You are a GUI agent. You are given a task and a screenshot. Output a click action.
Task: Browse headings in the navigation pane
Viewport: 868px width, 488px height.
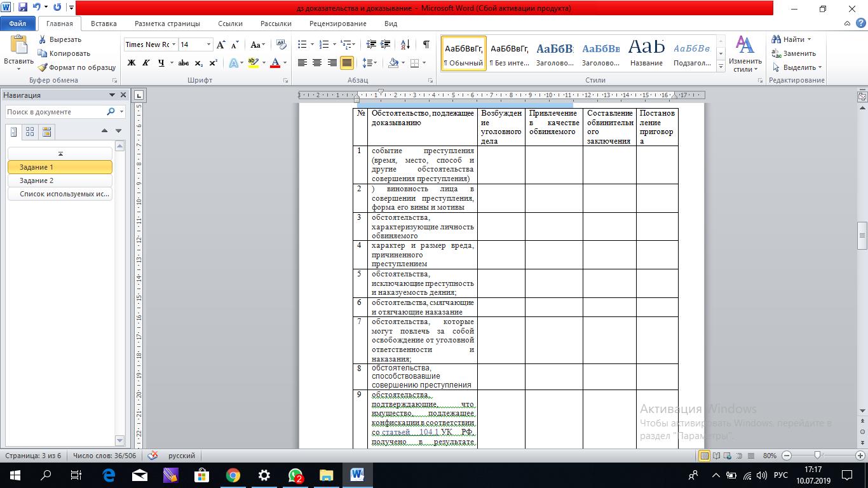(14, 132)
